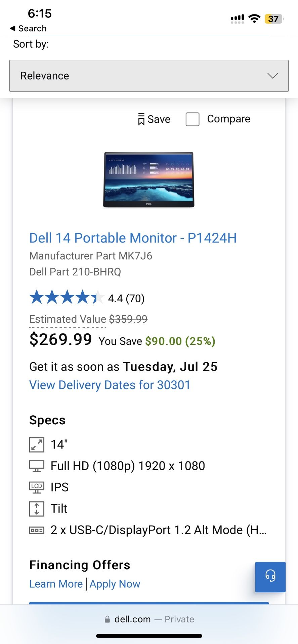
Task: Check the Compare checkbox
Action: (193, 119)
